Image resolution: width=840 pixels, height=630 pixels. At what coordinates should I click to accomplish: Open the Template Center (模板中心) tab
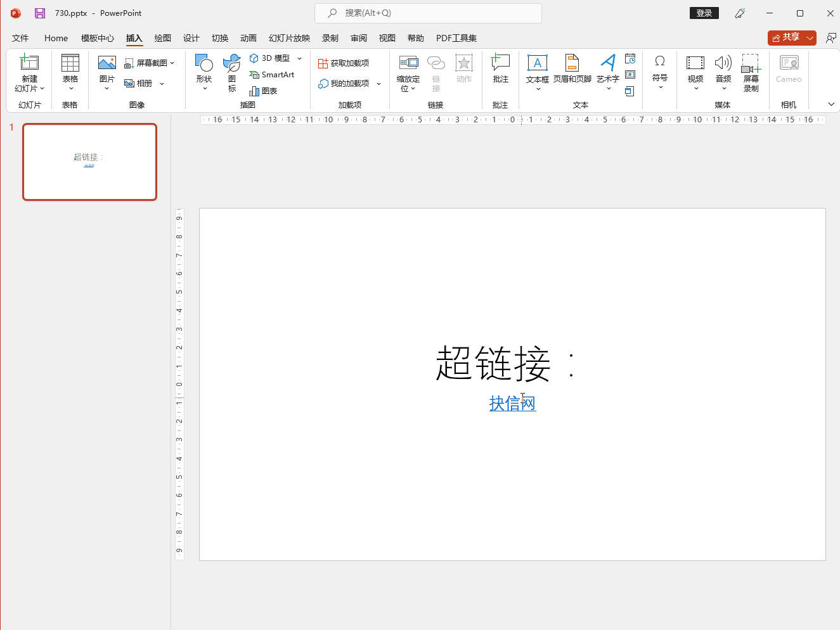click(x=98, y=38)
